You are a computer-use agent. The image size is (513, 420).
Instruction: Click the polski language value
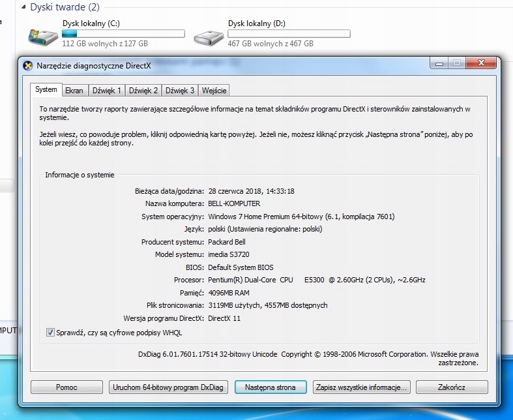click(x=265, y=229)
